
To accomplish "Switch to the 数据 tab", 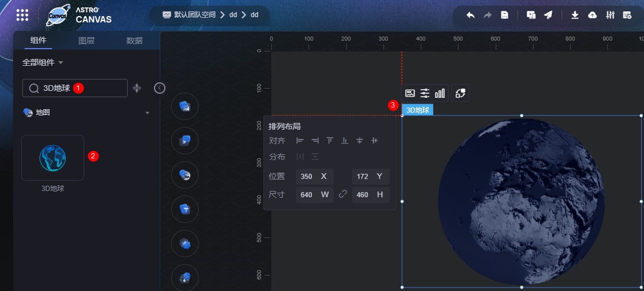I will click(x=135, y=41).
